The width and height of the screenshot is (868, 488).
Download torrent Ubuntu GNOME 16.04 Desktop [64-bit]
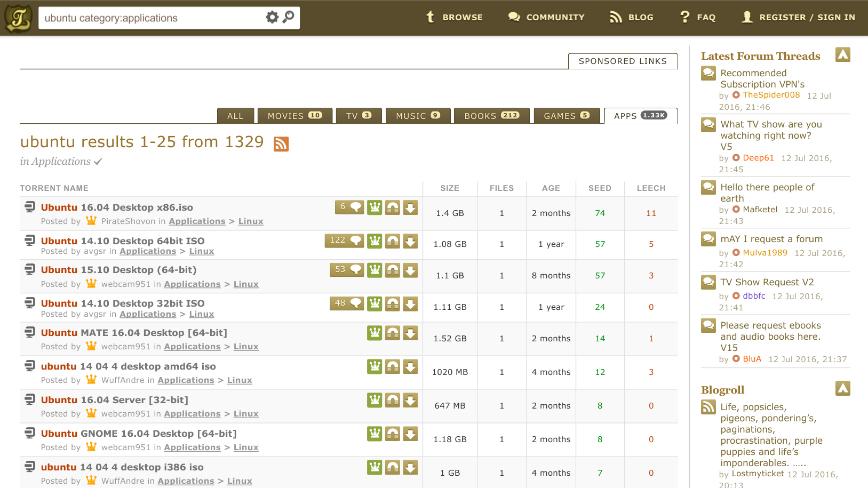coord(410,434)
